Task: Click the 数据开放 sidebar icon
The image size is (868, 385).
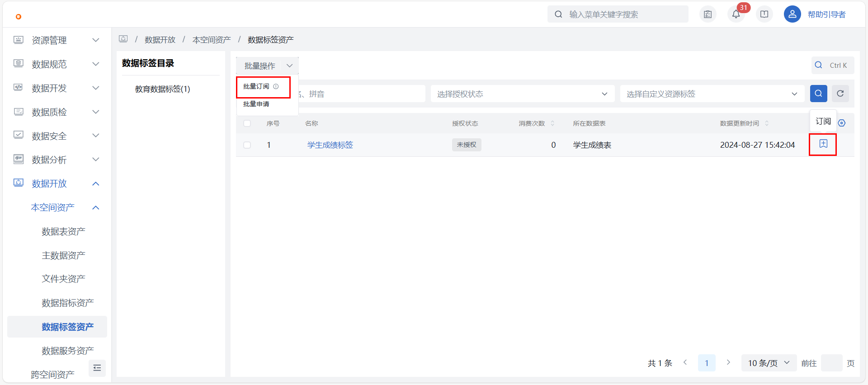Action: click(19, 183)
